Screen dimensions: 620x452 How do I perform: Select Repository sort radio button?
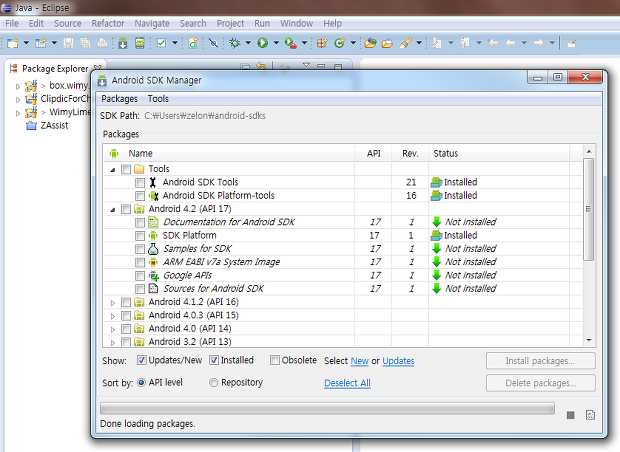pyautogui.click(x=214, y=382)
